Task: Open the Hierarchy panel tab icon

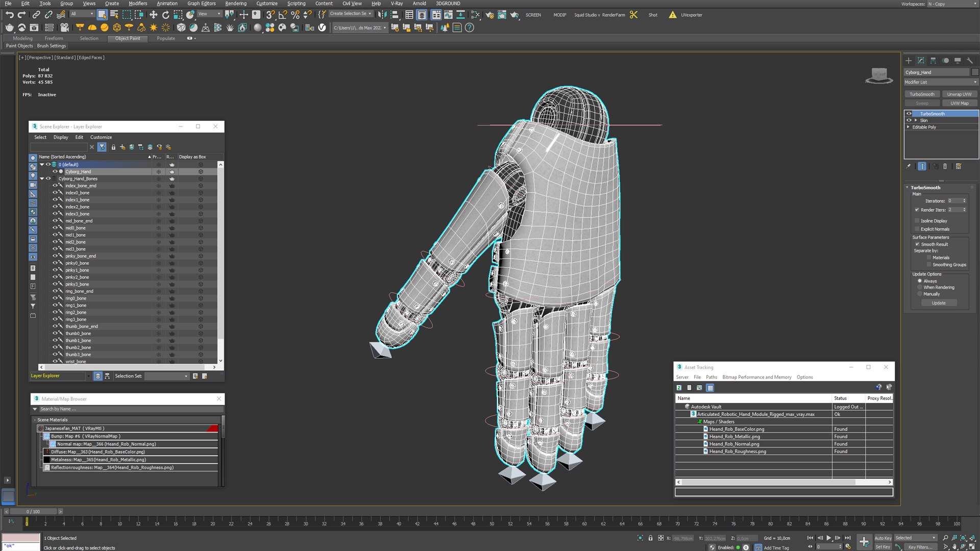Action: pos(933,60)
